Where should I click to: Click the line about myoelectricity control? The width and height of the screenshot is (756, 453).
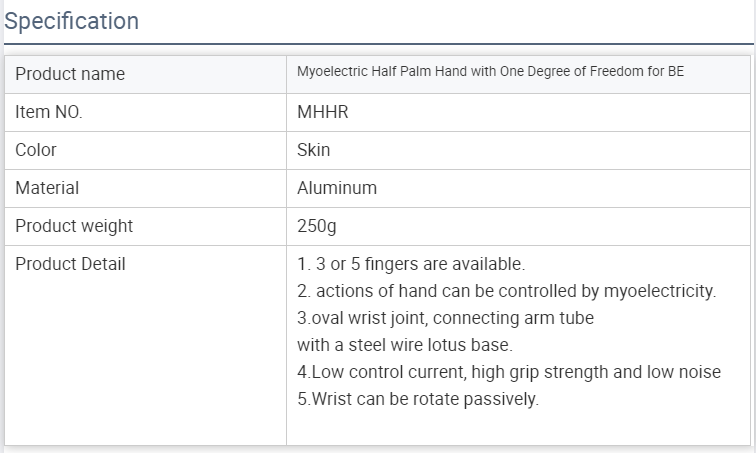pyautogui.click(x=506, y=291)
